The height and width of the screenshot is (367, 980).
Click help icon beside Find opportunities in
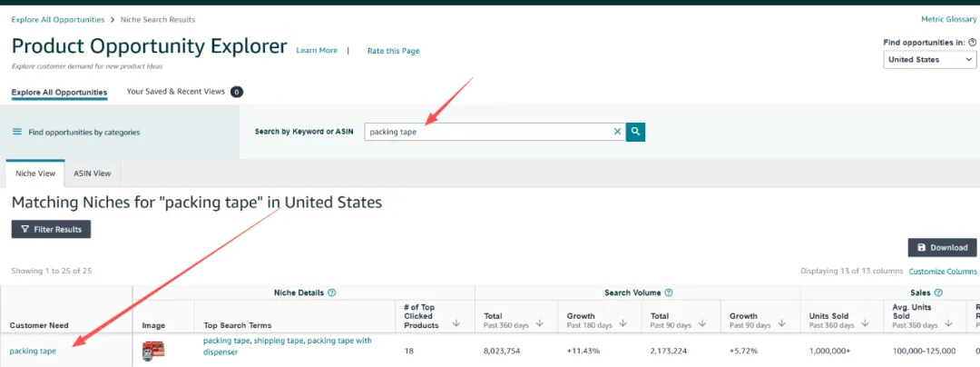[973, 43]
